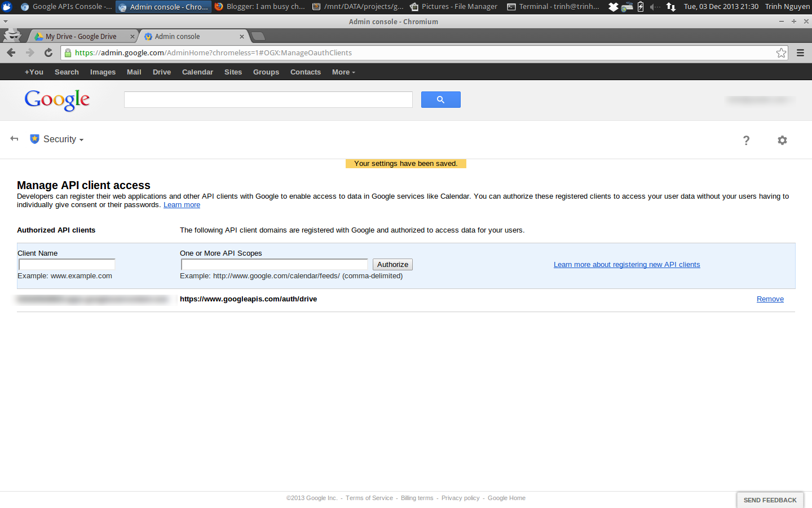Click the Dropbox tray icon
The width and height of the screenshot is (812, 508).
[x=614, y=7]
